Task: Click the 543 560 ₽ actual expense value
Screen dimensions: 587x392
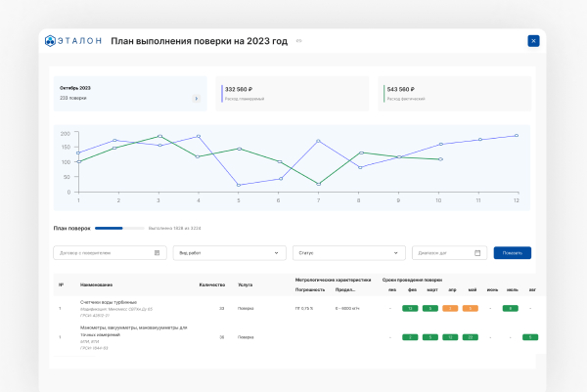Action: click(400, 89)
